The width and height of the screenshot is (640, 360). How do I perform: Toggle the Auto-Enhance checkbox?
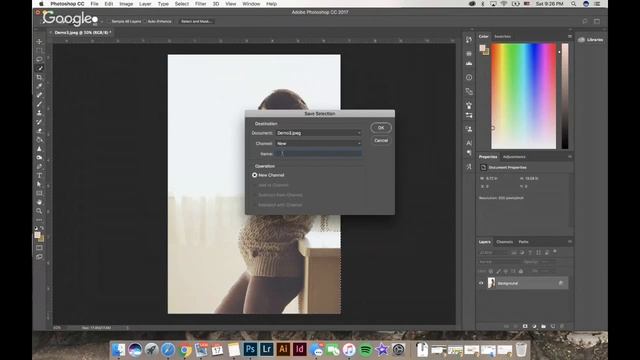point(145,21)
